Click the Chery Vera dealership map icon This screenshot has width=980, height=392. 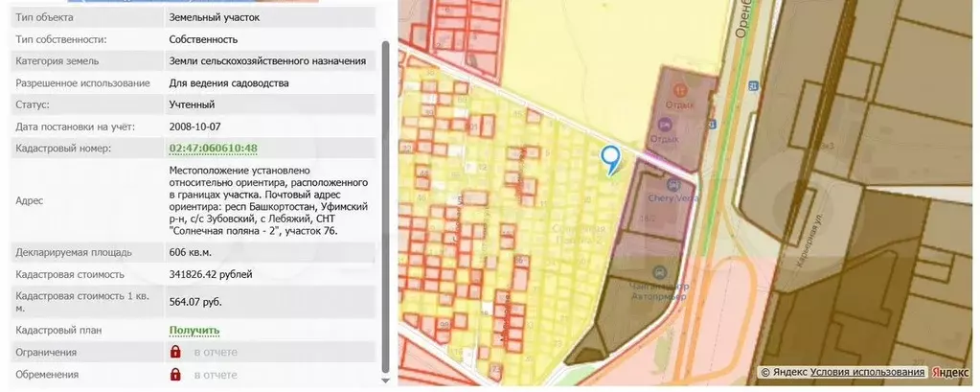click(673, 184)
